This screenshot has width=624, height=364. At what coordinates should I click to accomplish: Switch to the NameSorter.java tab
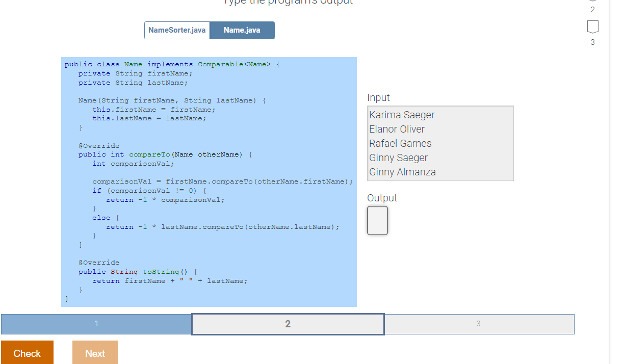pos(177,30)
